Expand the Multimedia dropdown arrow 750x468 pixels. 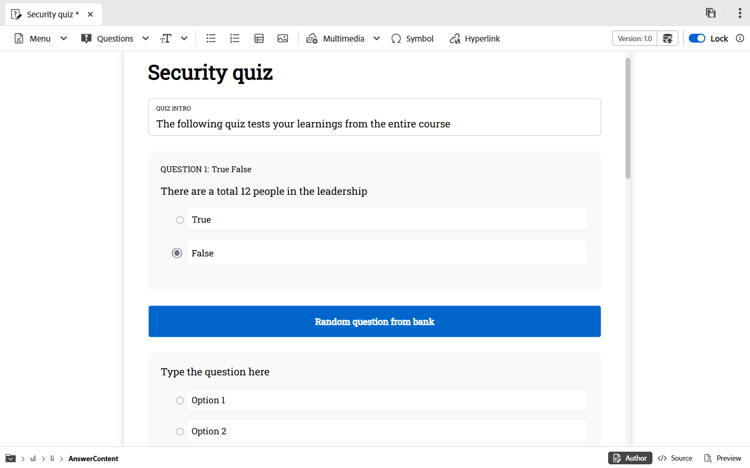pos(376,38)
